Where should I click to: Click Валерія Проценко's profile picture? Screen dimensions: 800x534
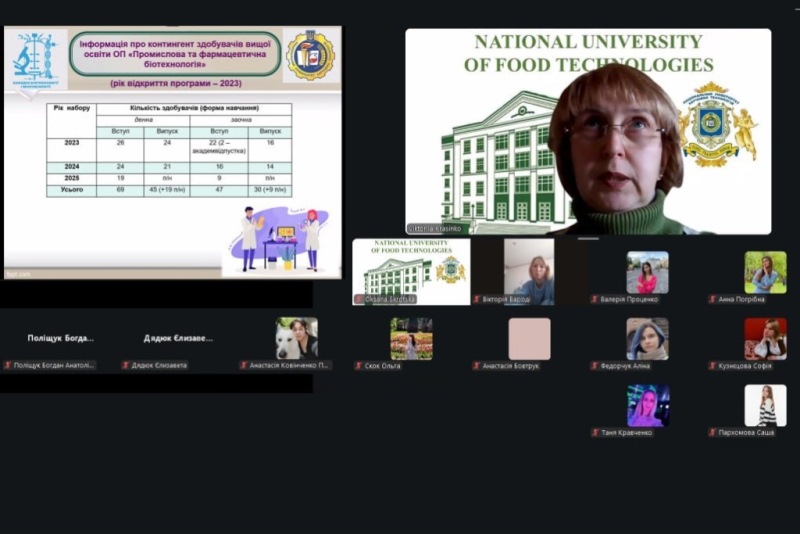(x=647, y=272)
